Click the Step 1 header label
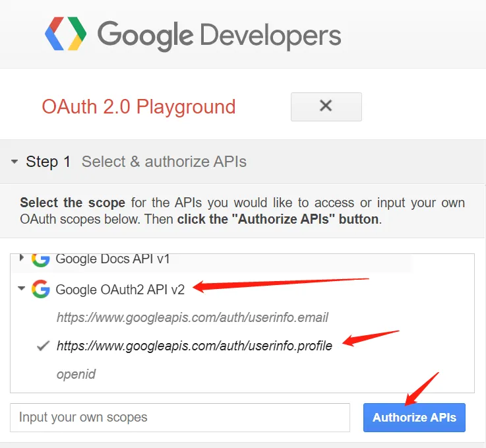The height and width of the screenshot is (448, 486). 48,162
